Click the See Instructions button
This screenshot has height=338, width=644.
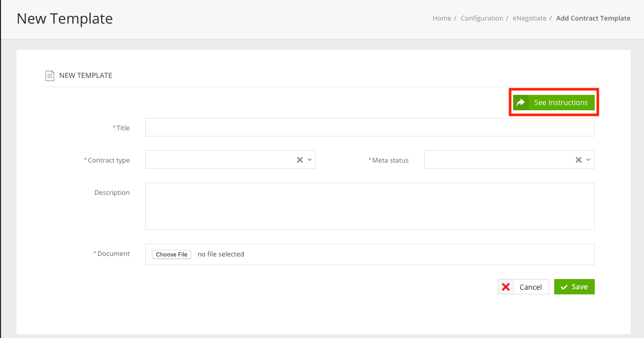click(554, 103)
